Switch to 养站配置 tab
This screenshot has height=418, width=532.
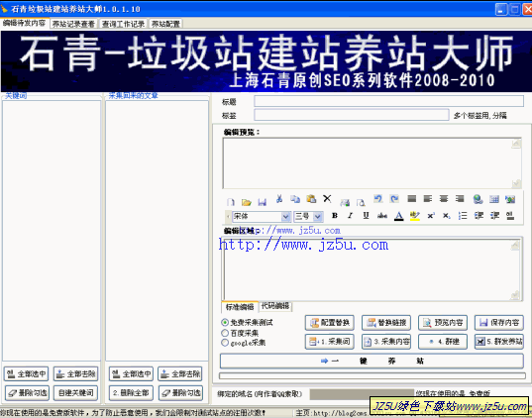click(165, 24)
